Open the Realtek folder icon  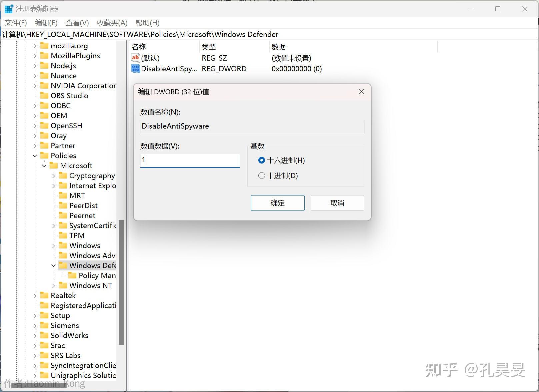[x=44, y=295]
